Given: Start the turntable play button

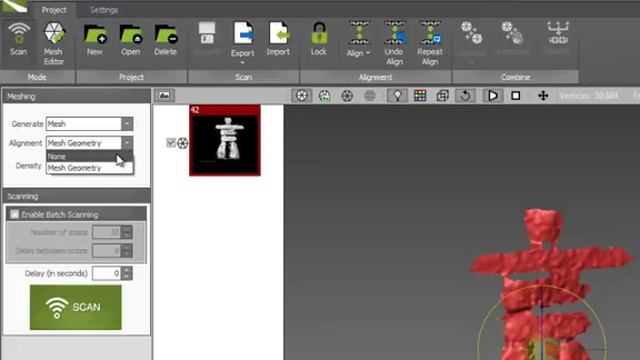Looking at the screenshot, I should pos(493,96).
